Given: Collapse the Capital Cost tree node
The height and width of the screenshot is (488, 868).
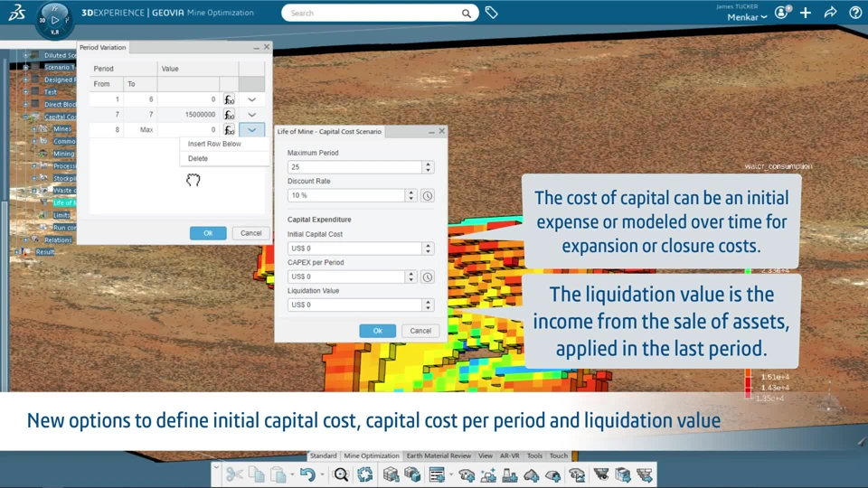Looking at the screenshot, I should click(25, 117).
